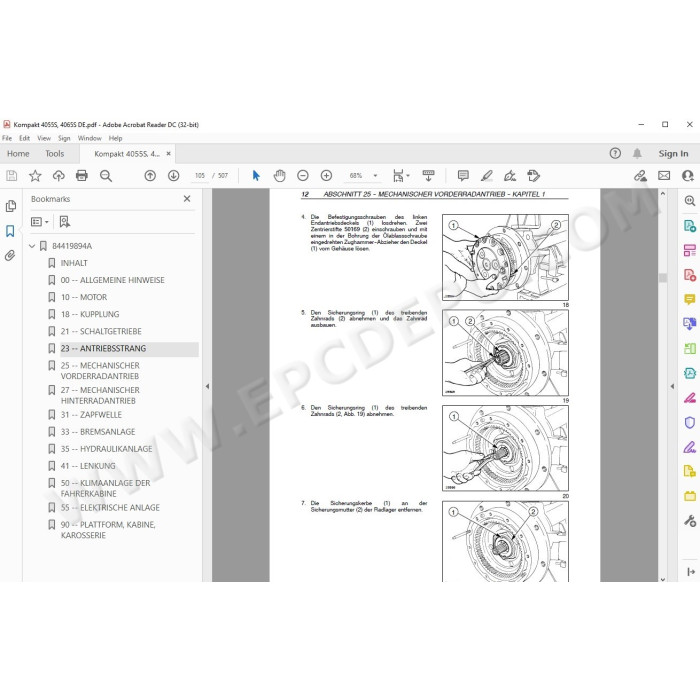The height and width of the screenshot is (700, 700).
Task: Click document vertical scrollbar thumb
Action: click(663, 278)
